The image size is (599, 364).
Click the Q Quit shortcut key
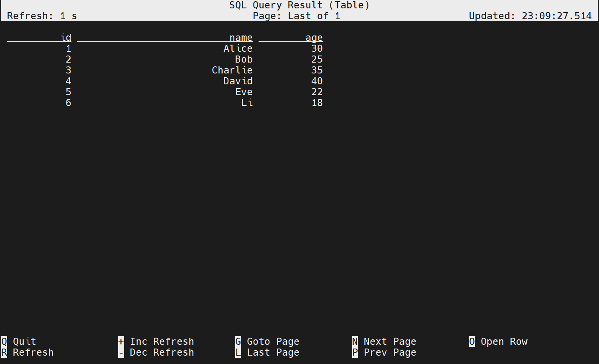click(19, 341)
